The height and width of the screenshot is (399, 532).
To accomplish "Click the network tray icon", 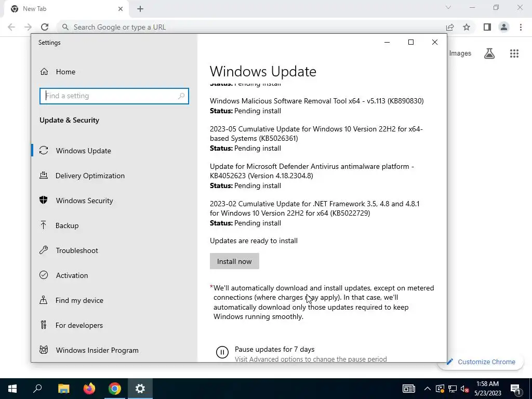I will point(453,389).
